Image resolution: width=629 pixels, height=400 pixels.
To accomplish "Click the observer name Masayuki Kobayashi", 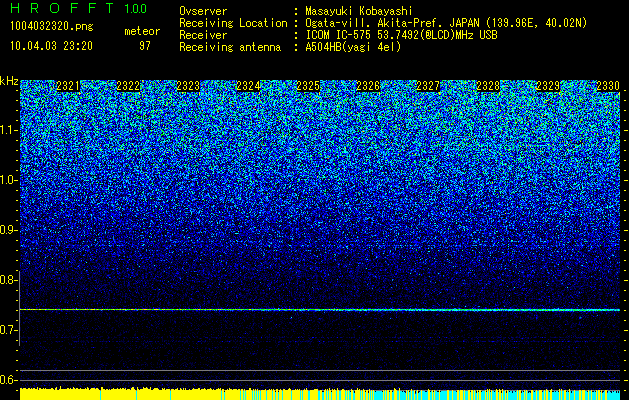I will click(x=358, y=11).
